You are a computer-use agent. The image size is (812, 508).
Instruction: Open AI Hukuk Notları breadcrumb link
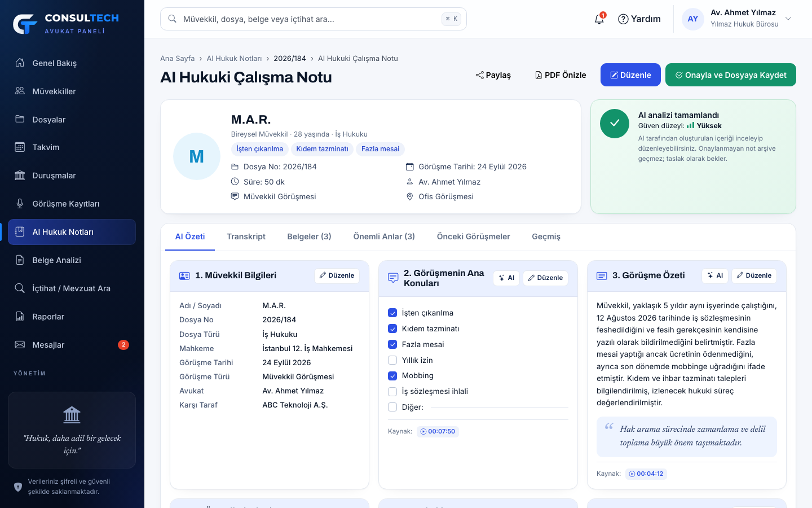coord(234,59)
